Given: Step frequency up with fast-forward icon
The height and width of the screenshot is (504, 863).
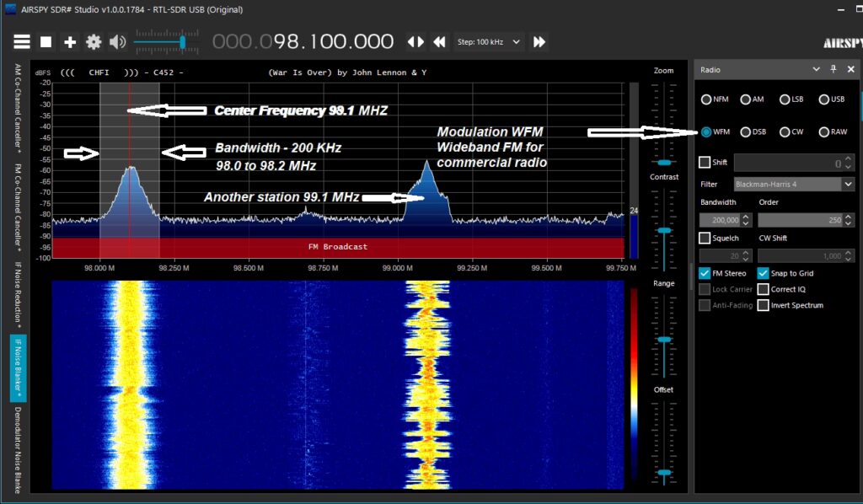Looking at the screenshot, I should click(x=539, y=42).
